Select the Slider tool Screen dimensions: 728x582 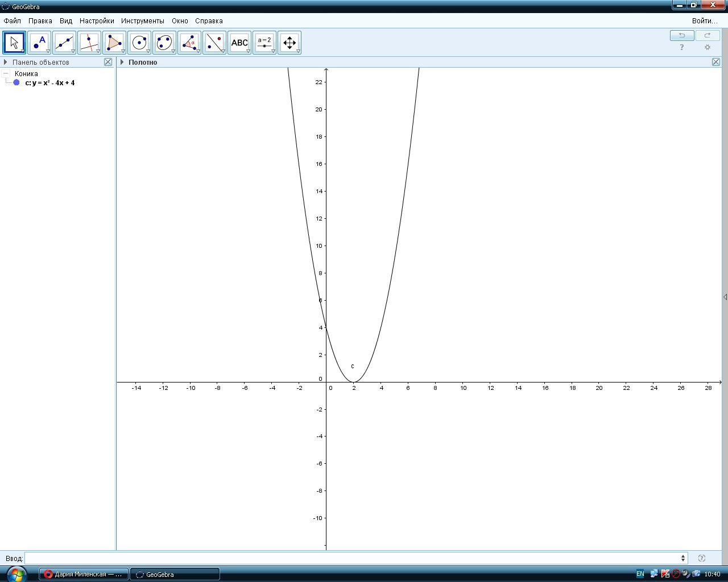[x=264, y=43]
